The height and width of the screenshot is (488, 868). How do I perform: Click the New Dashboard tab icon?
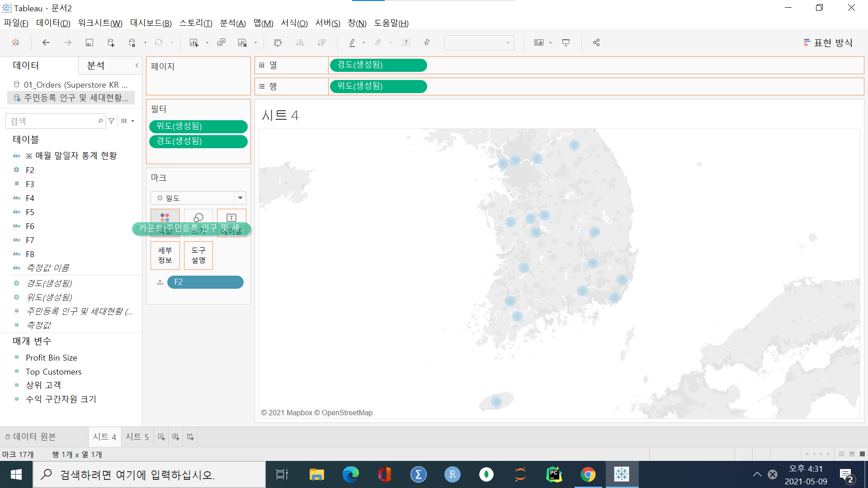[176, 437]
